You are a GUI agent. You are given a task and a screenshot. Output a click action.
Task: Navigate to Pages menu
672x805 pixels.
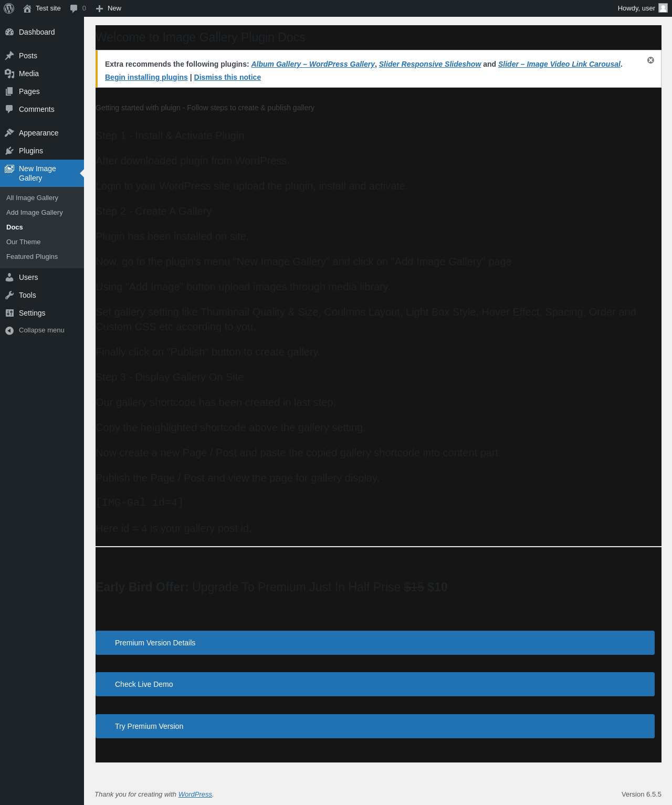[42, 91]
